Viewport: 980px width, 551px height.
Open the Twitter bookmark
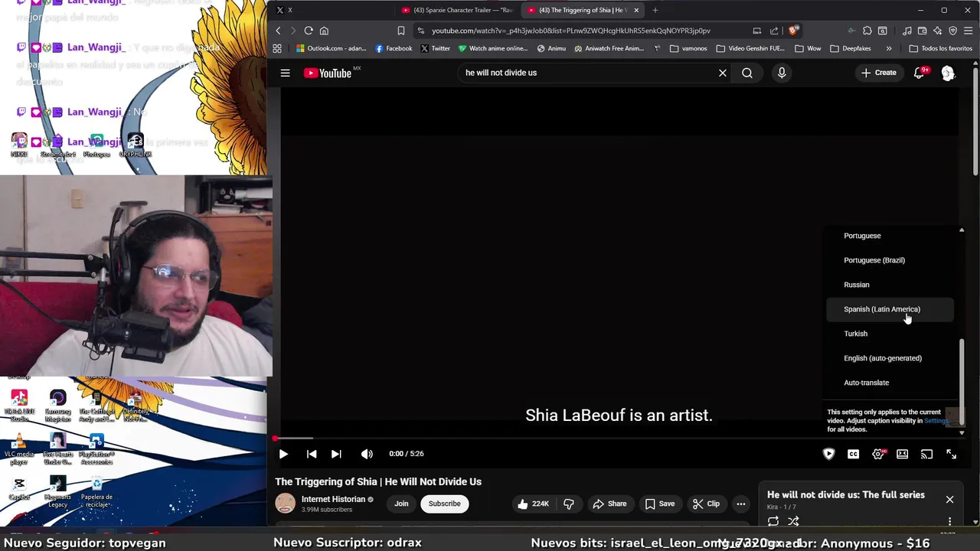click(x=436, y=48)
